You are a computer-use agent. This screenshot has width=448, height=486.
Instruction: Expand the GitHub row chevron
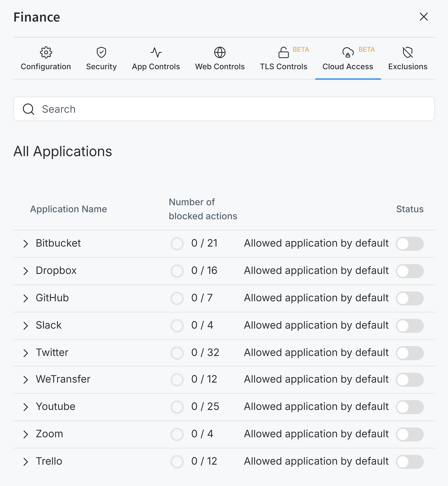pos(26,298)
